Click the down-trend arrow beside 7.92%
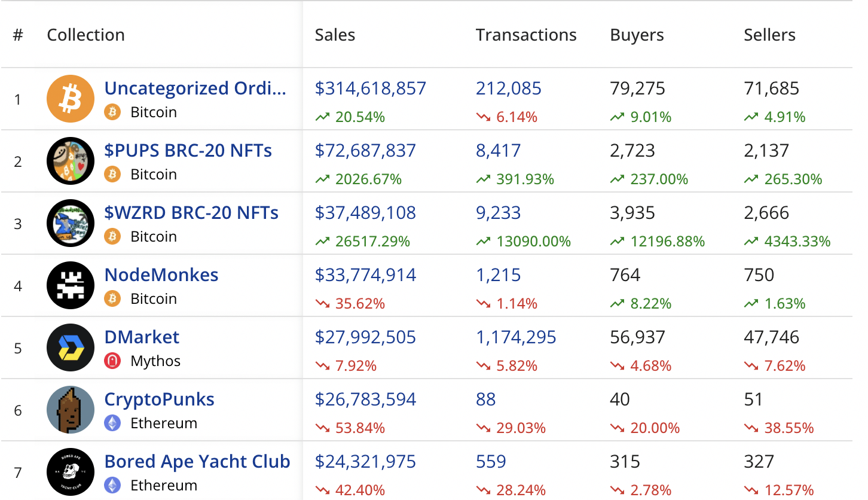Screen dimensions: 868x500 [323, 366]
